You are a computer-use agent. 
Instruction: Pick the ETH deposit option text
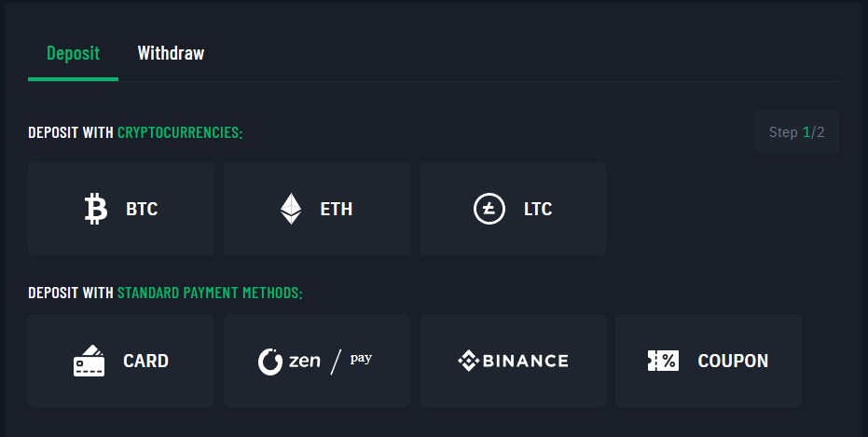click(x=337, y=209)
